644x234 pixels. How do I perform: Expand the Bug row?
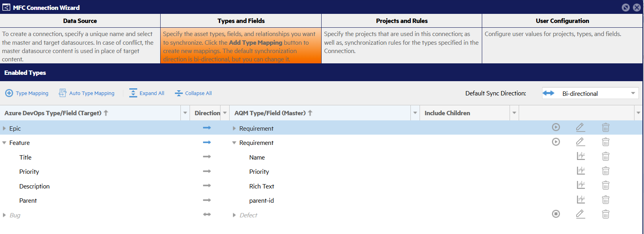4,215
